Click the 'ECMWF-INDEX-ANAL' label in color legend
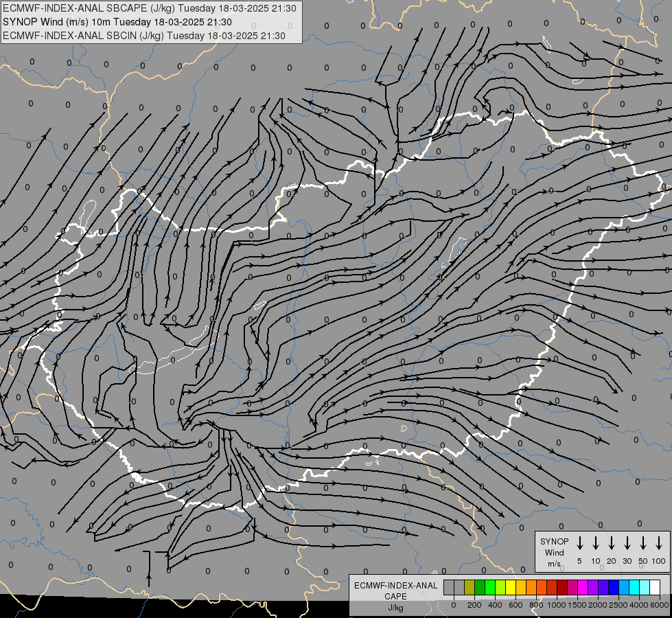This screenshot has height=618, width=672. pyautogui.click(x=395, y=586)
